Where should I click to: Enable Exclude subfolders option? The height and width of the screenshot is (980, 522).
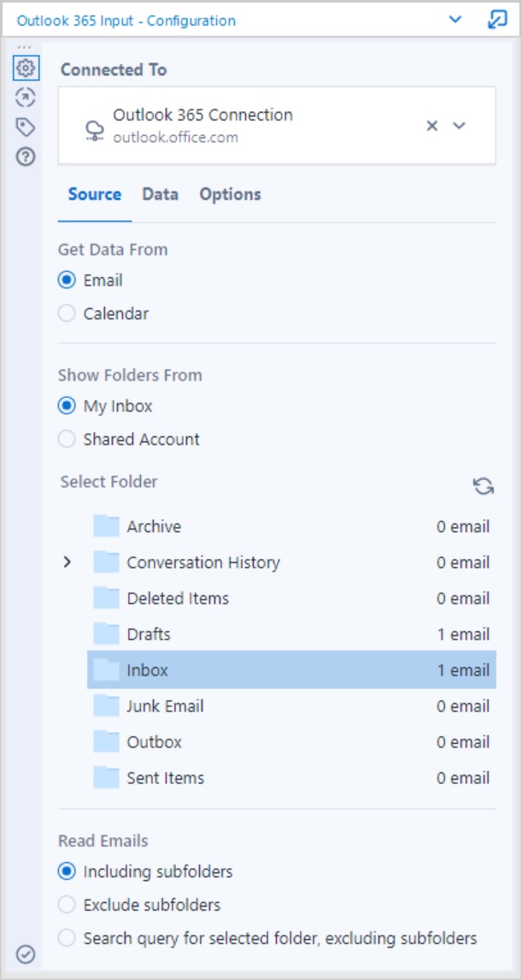tap(67, 903)
